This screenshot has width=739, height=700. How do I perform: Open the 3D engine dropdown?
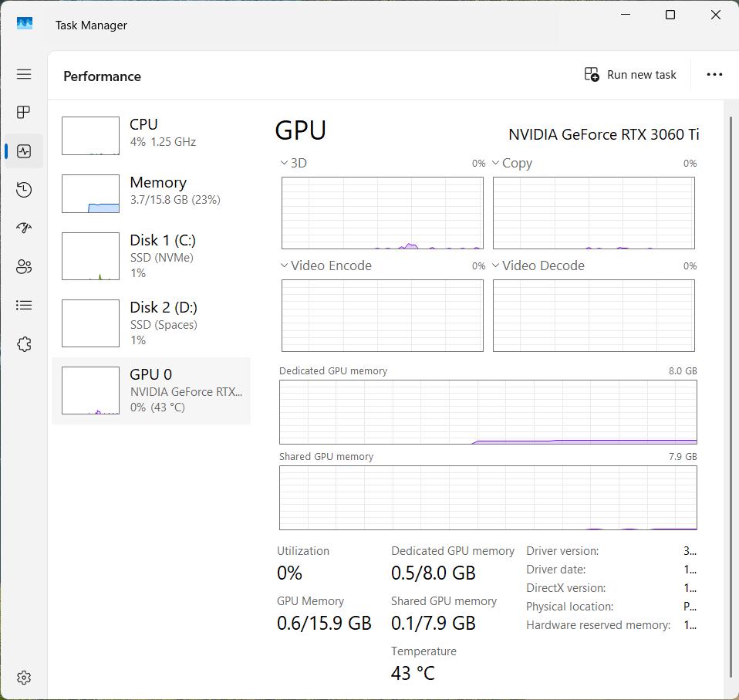[293, 163]
